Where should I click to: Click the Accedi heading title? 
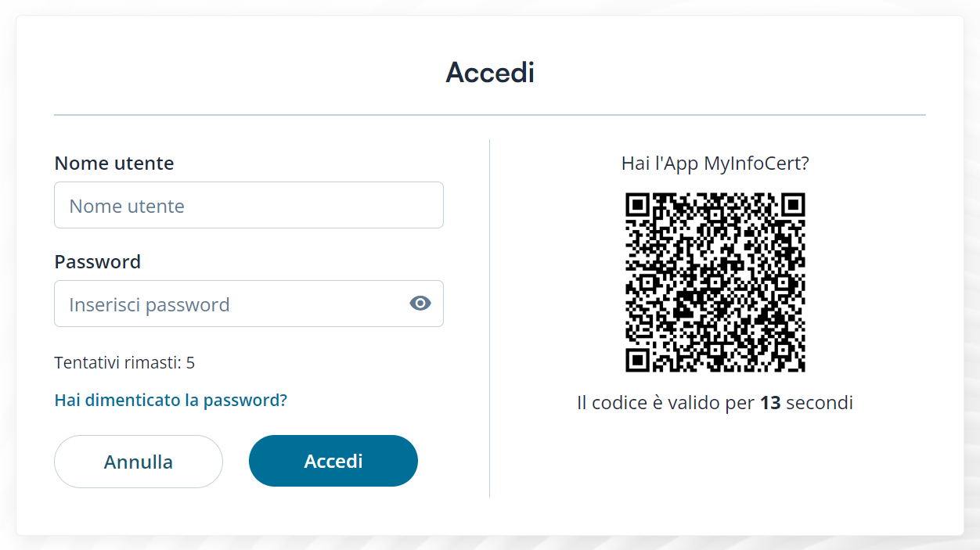[x=490, y=73]
